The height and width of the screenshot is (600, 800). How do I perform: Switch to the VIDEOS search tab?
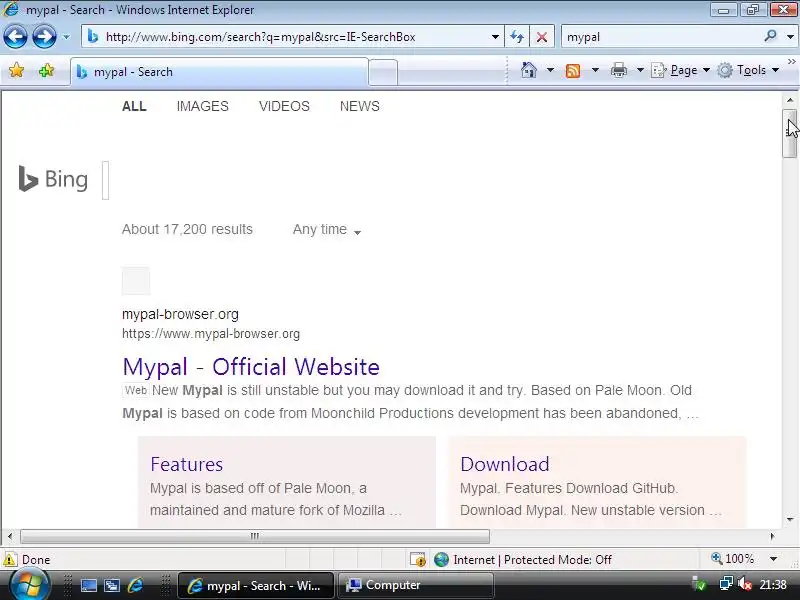pos(284,106)
